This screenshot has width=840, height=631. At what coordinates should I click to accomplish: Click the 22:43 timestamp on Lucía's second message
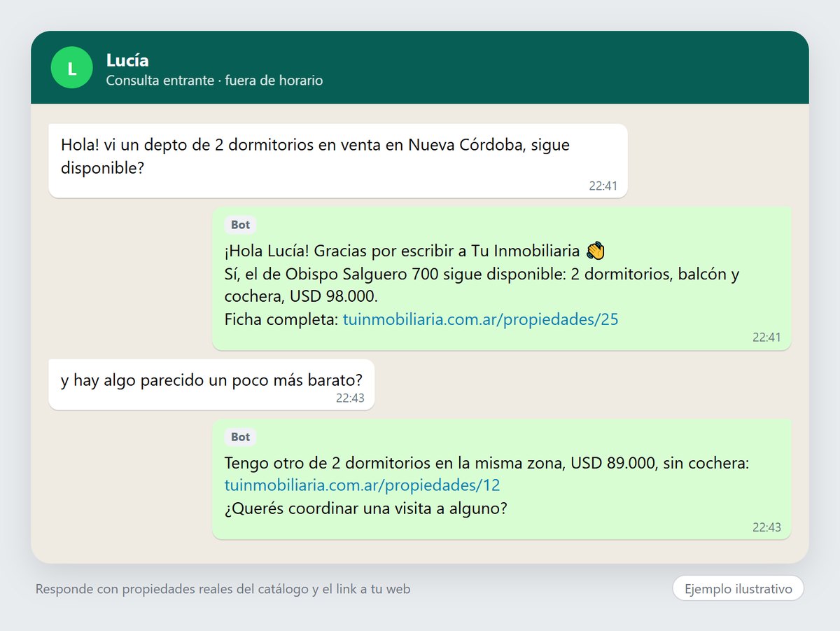pyautogui.click(x=350, y=398)
